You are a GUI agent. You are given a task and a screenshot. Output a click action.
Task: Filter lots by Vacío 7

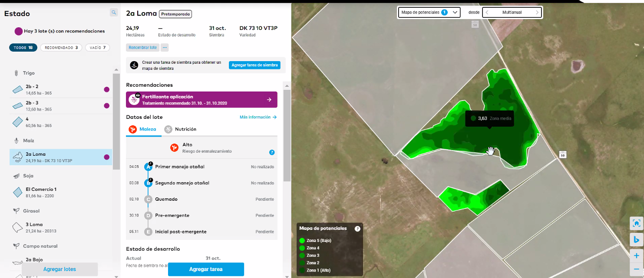[x=97, y=48]
